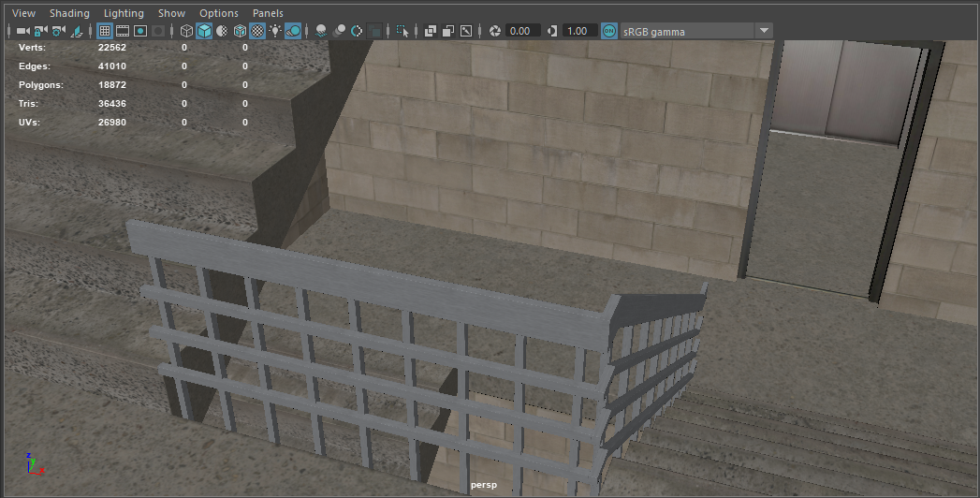
Task: Click the Tris count 36436
Action: point(112,104)
